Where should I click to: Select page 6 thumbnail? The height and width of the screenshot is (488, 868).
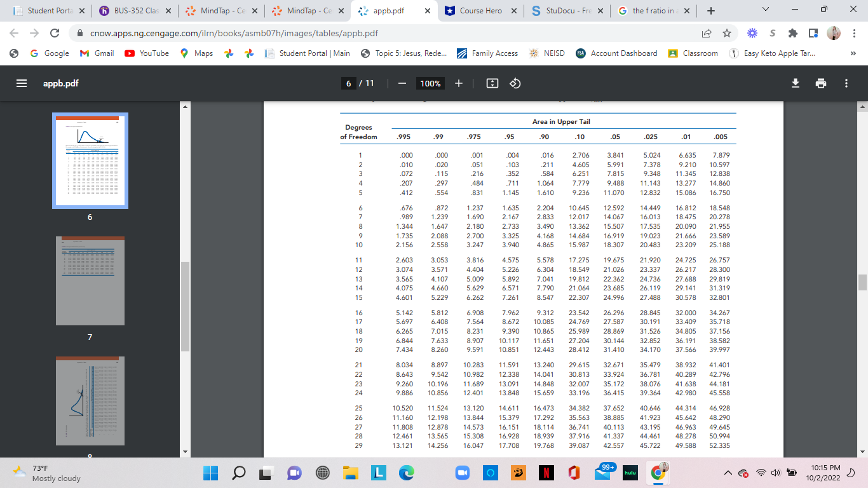pyautogui.click(x=90, y=161)
